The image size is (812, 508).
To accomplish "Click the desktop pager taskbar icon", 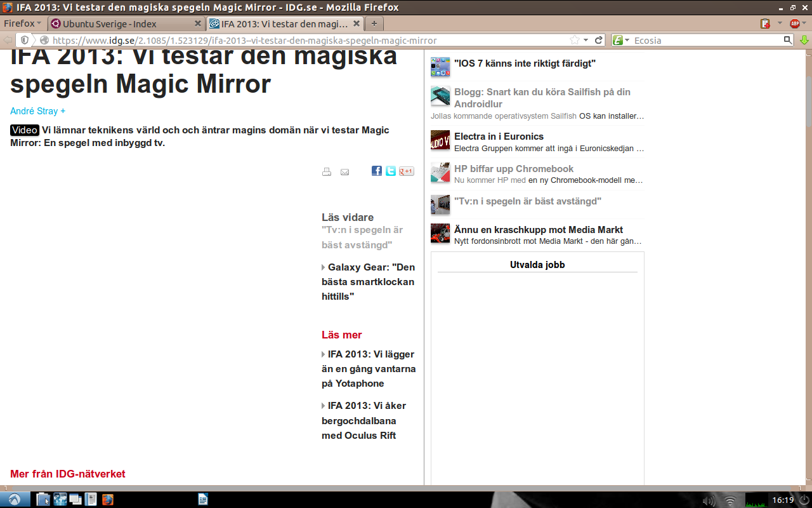I will pyautogui.click(x=91, y=500).
